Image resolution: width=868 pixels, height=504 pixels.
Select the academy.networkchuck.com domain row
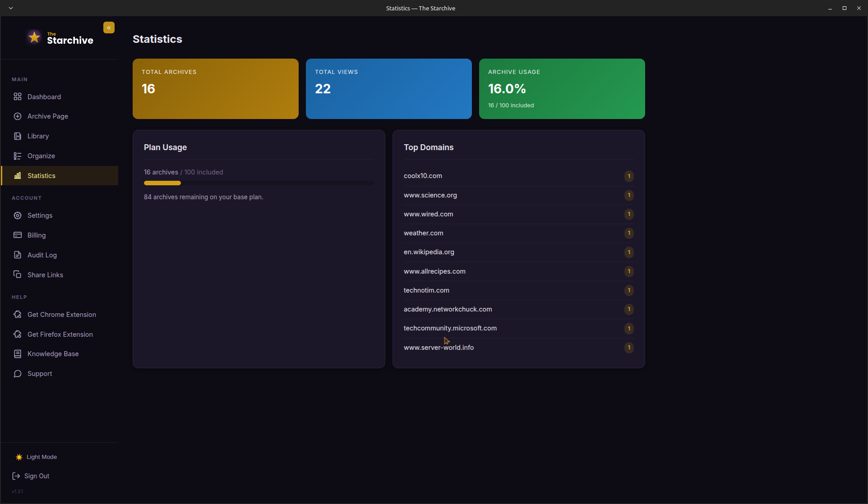point(519,309)
